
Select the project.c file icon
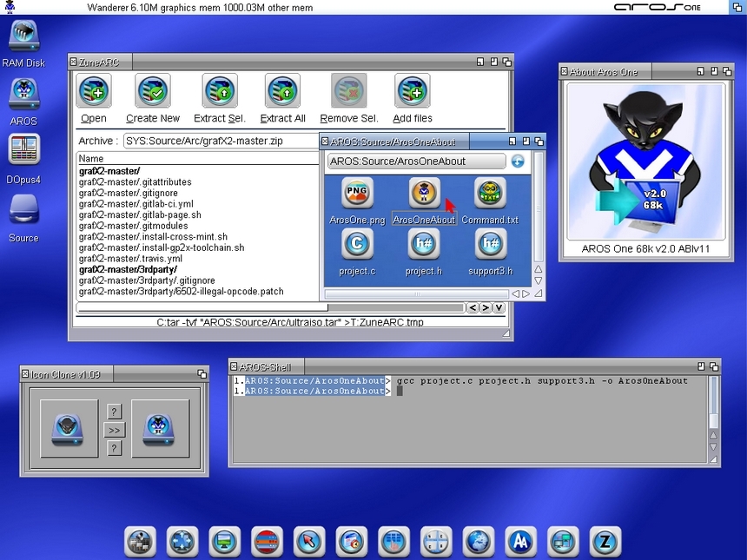(x=357, y=244)
